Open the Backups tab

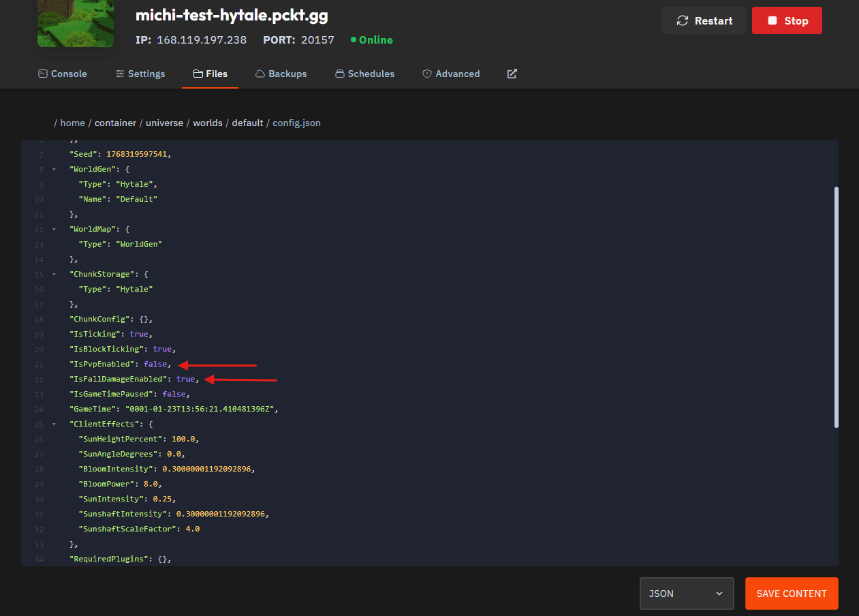click(x=281, y=74)
